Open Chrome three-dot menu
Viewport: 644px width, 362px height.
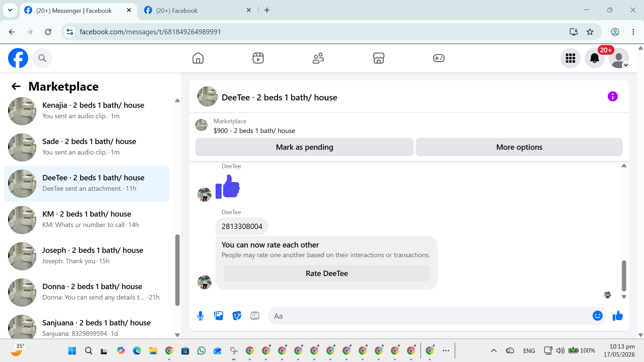pyautogui.click(x=633, y=32)
